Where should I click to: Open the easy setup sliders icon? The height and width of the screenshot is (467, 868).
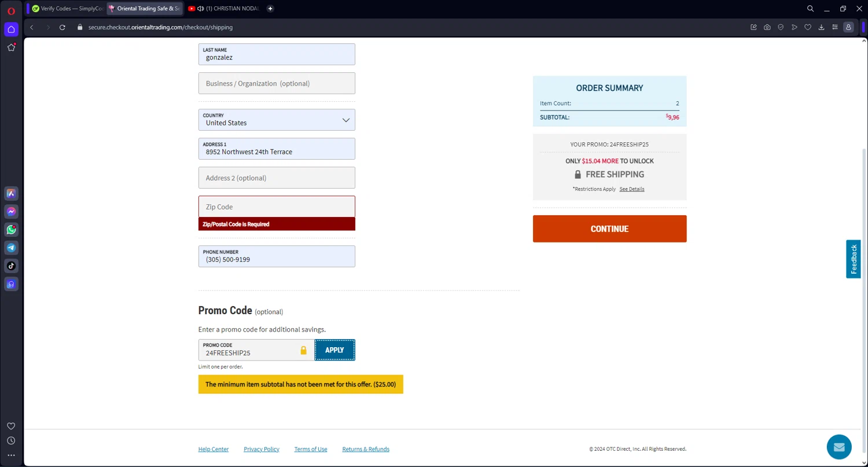click(834, 27)
